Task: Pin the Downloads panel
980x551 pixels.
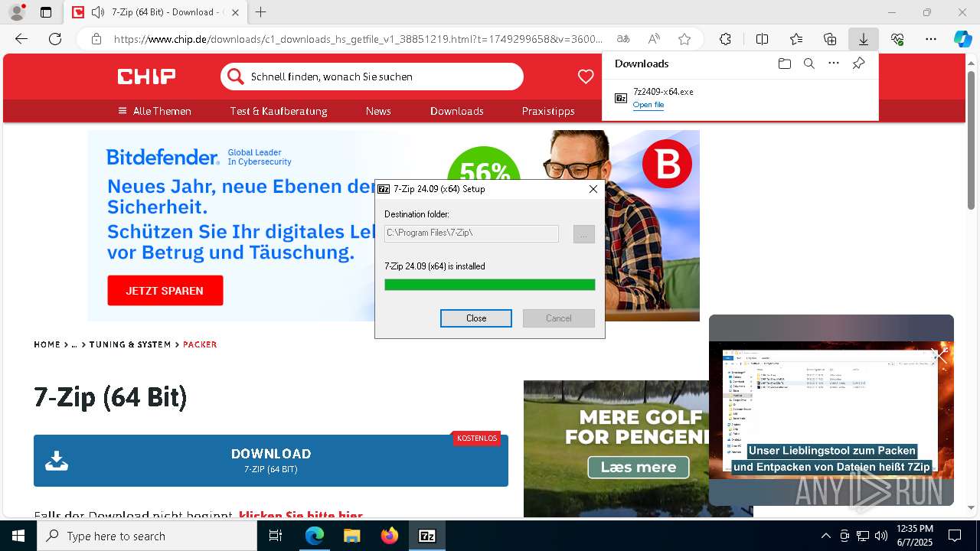Action: coord(858,64)
